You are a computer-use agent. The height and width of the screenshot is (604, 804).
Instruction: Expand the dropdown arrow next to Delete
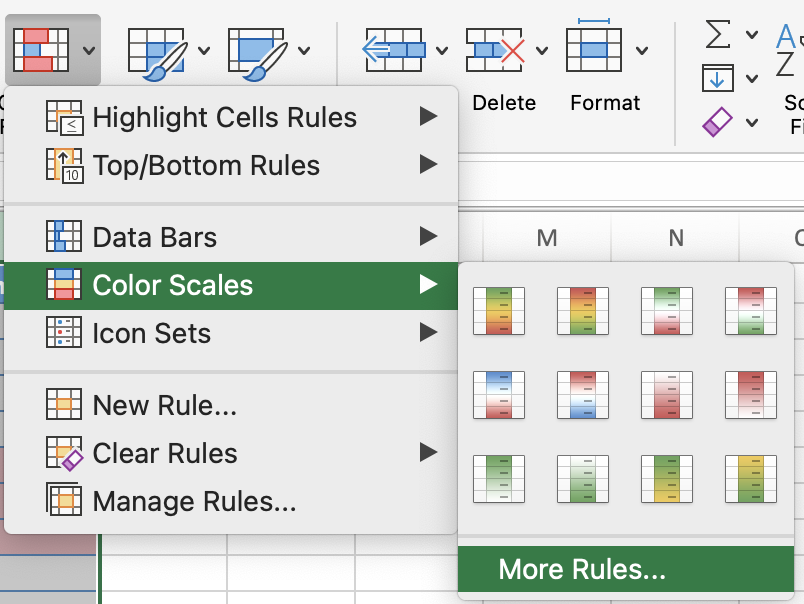coord(542,50)
